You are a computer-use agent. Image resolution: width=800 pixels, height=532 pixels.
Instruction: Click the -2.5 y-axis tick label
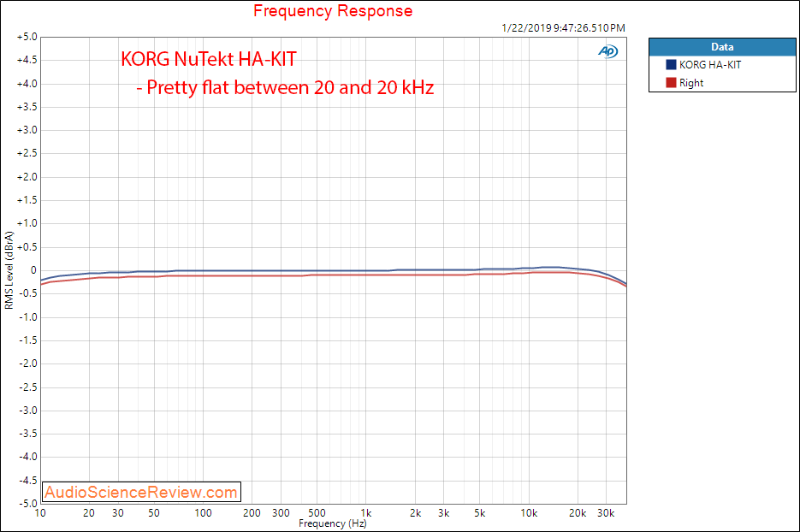click(28, 387)
